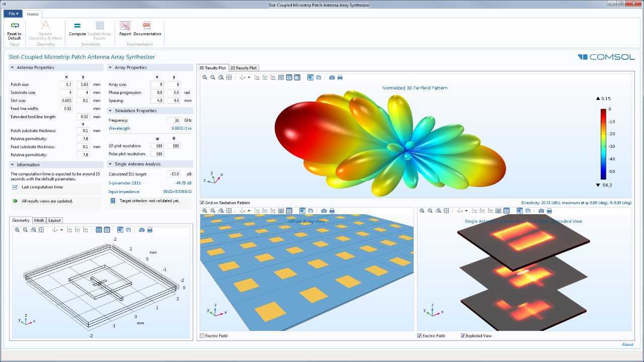Collapse the Simulation Properties section
Screen dimensions: 644x362
coord(111,110)
